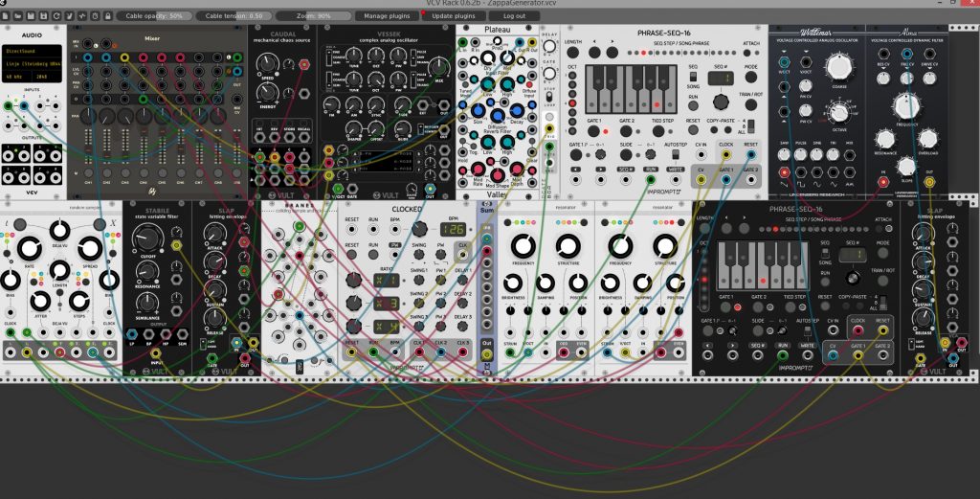The height and width of the screenshot is (499, 980).
Task: Click TIED STEP button on top PHRASE-SEQ-16
Action: click(x=658, y=130)
